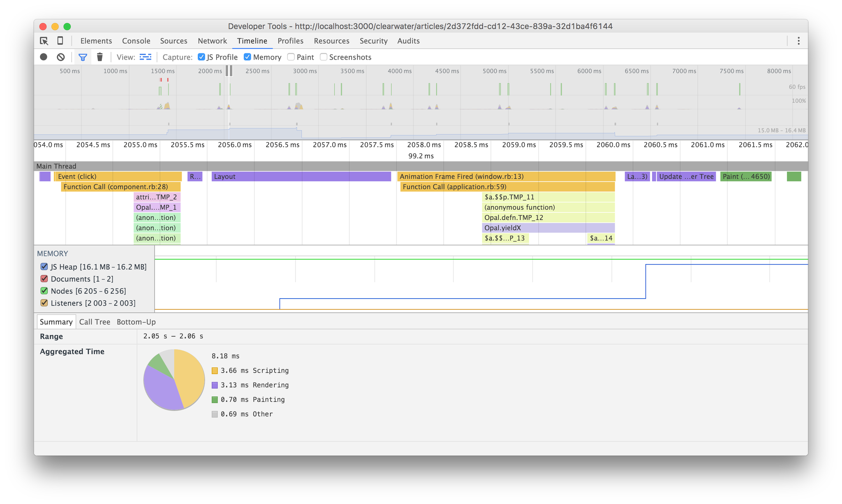Clear the recording with circle-slash icon

61,57
